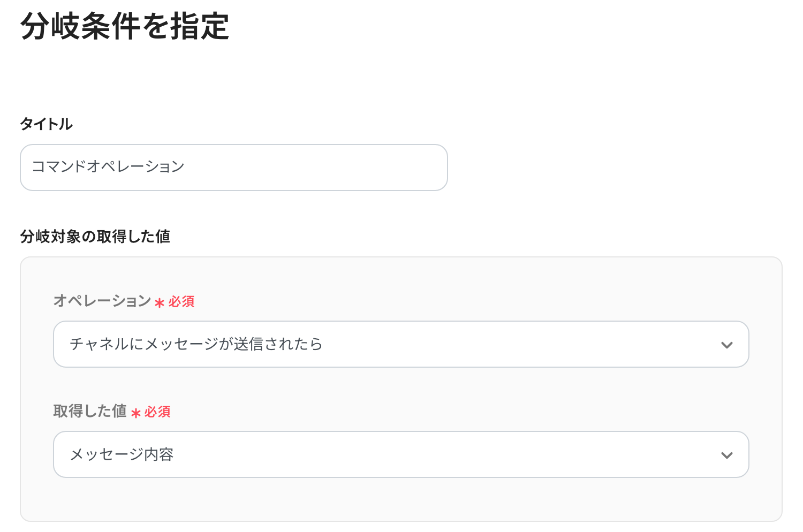Expand the 取得した値 combo box
This screenshot has height=532, width=803.
400,454
